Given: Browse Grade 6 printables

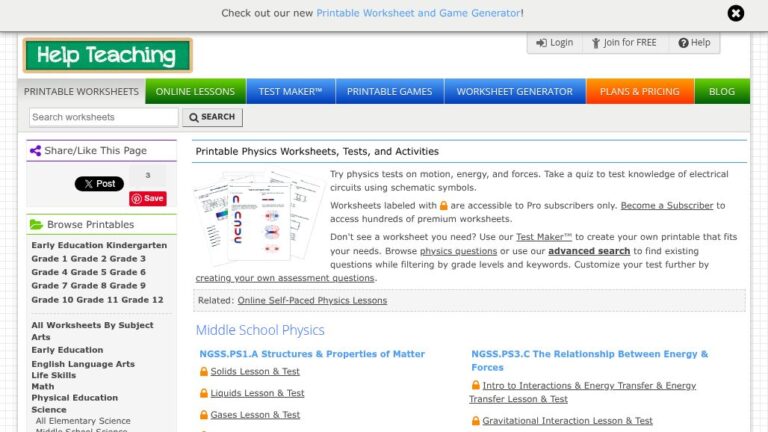Looking at the screenshot, I should pyautogui.click(x=128, y=272).
